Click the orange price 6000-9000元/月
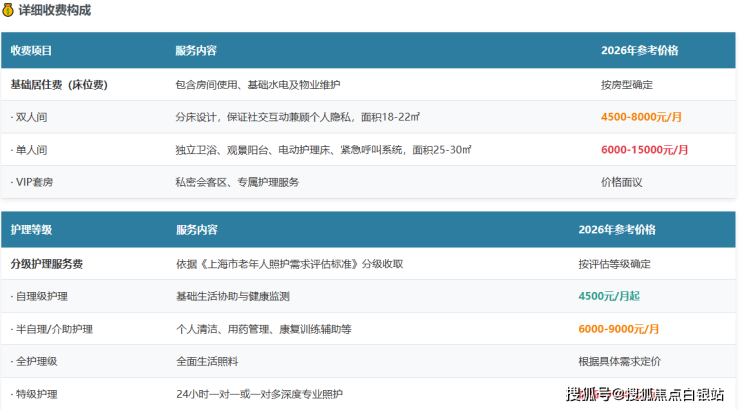Viewport: 740px width, 410px height. tap(619, 329)
